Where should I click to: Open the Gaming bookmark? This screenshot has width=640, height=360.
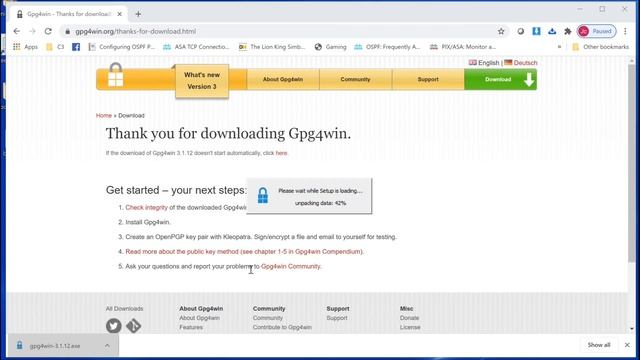tap(331, 47)
